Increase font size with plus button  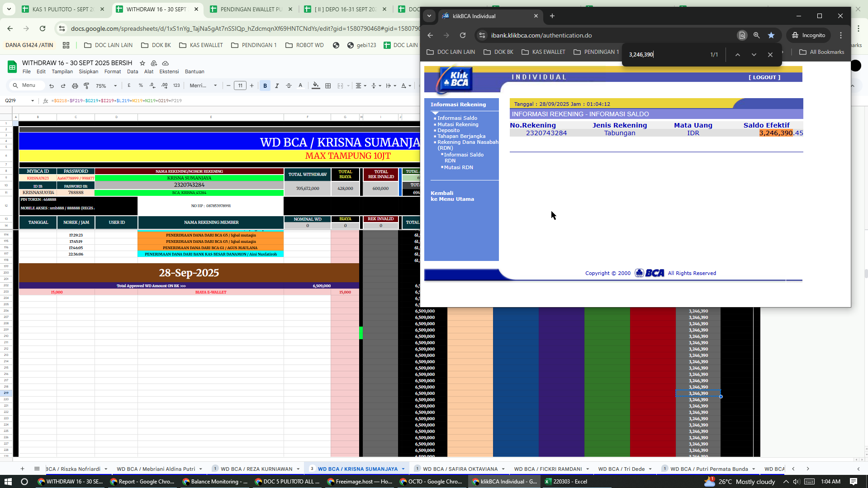252,85
